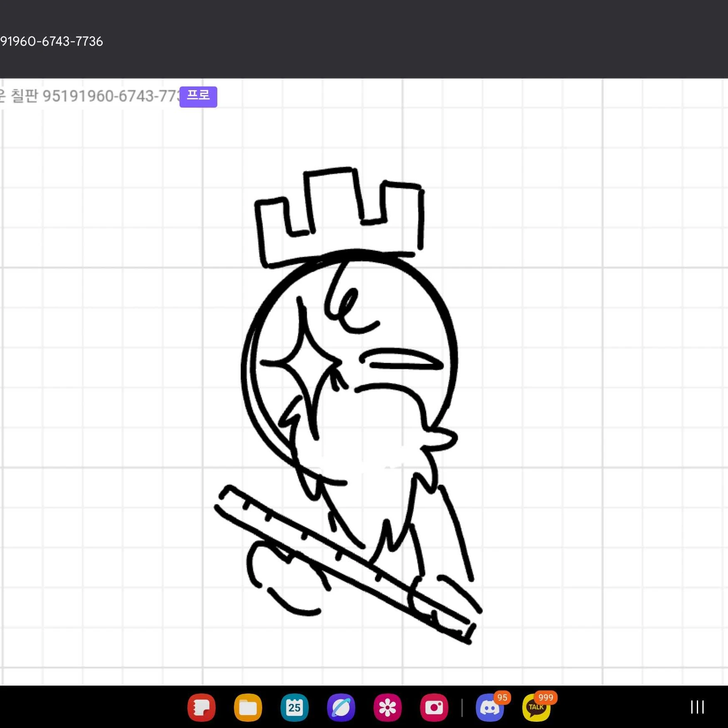Launch Samsung Internet browser icon

(341, 708)
